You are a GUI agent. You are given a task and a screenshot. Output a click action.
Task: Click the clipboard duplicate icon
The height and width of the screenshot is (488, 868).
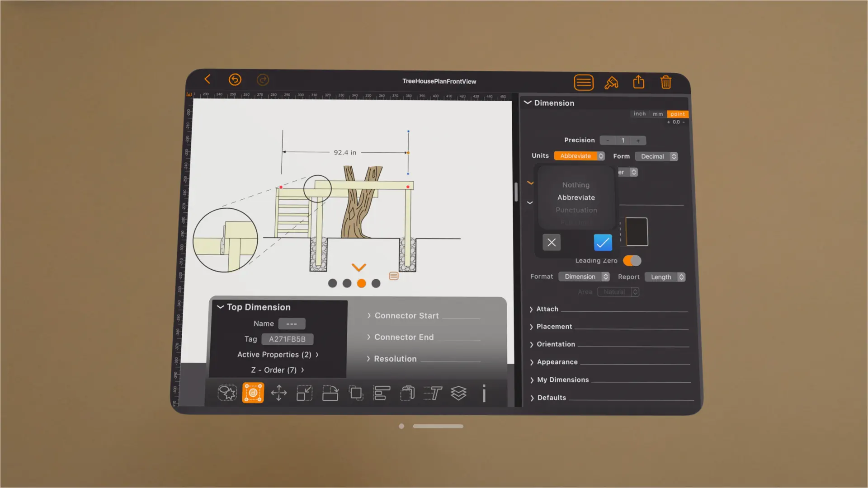click(407, 393)
